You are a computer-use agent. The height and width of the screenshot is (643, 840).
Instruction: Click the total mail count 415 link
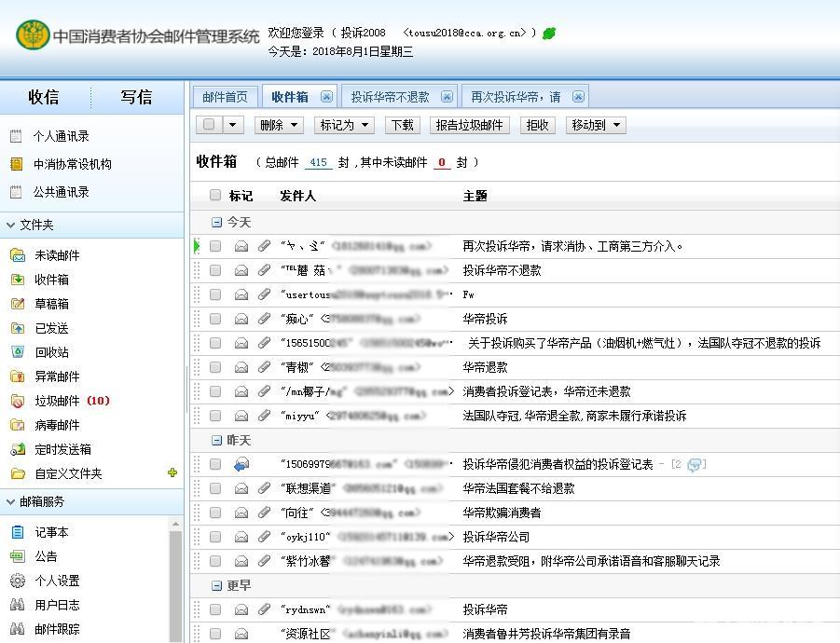click(318, 162)
